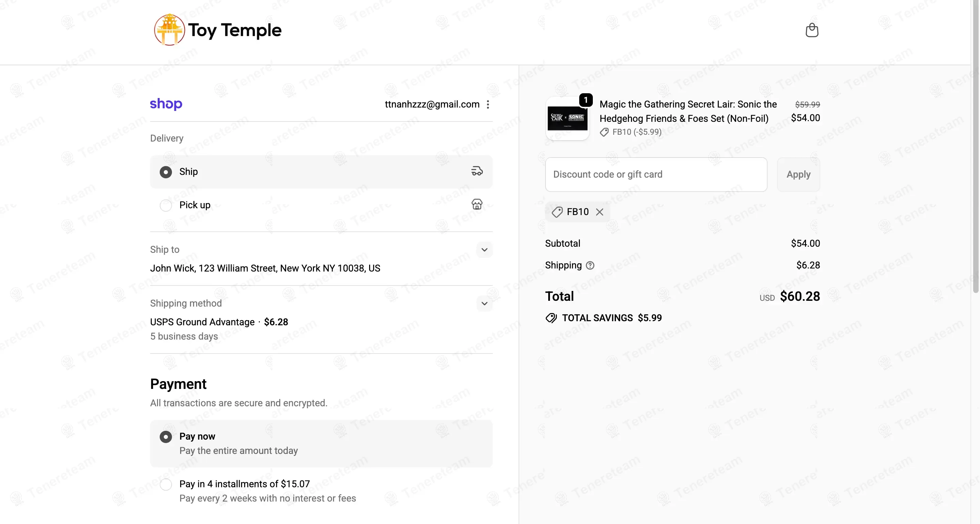
Task: Select the Ship delivery option
Action: tap(166, 172)
